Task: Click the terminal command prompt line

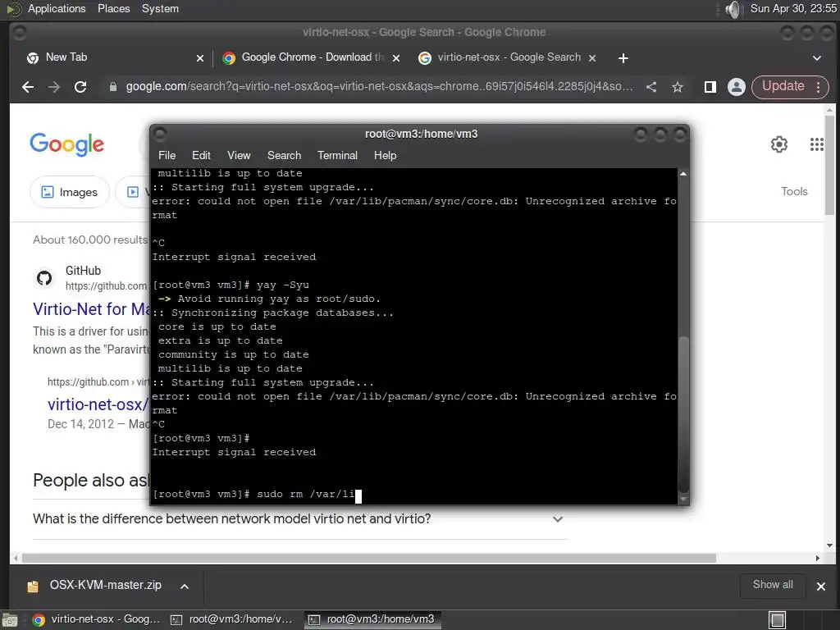Action: pyautogui.click(x=257, y=495)
